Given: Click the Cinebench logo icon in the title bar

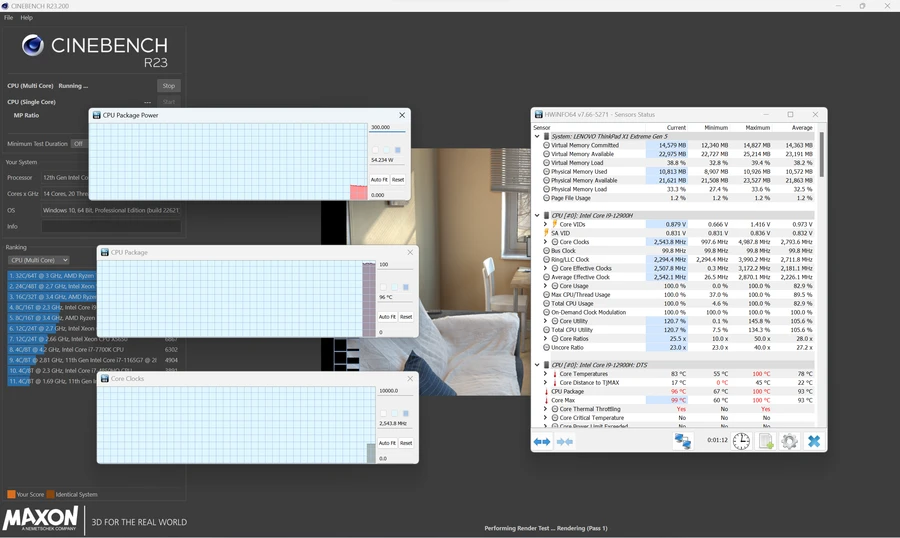Looking at the screenshot, I should pos(5,6).
